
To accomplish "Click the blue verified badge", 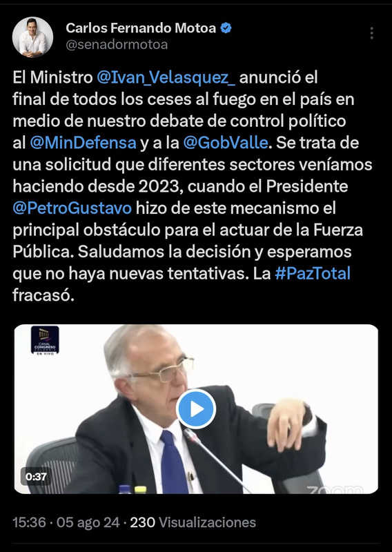I will coord(226,28).
